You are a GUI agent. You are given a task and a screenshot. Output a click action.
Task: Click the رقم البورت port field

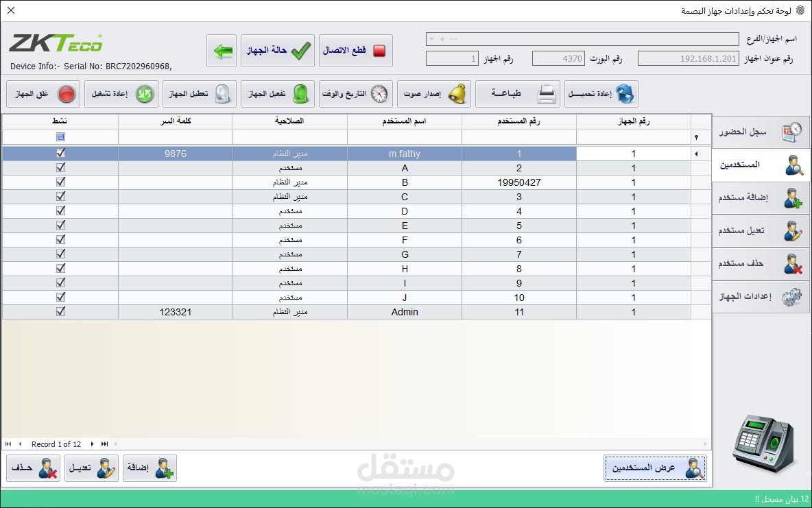(x=559, y=58)
